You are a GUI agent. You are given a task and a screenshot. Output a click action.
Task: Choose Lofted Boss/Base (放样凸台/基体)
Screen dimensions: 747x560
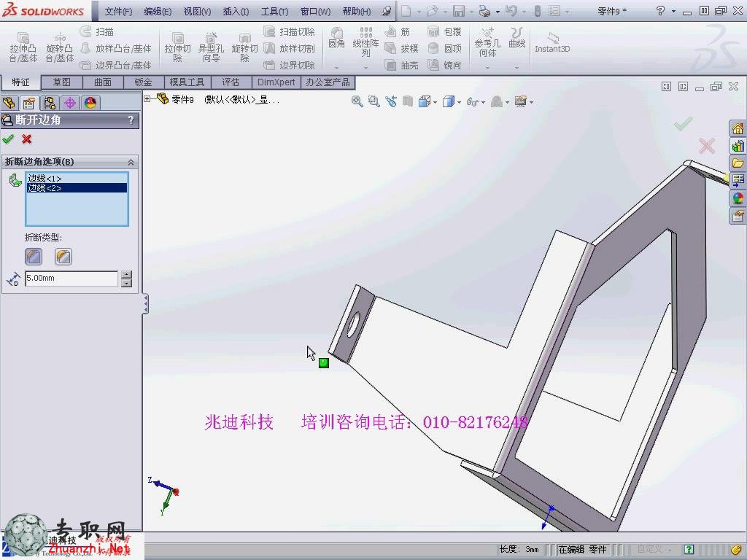coord(116,49)
